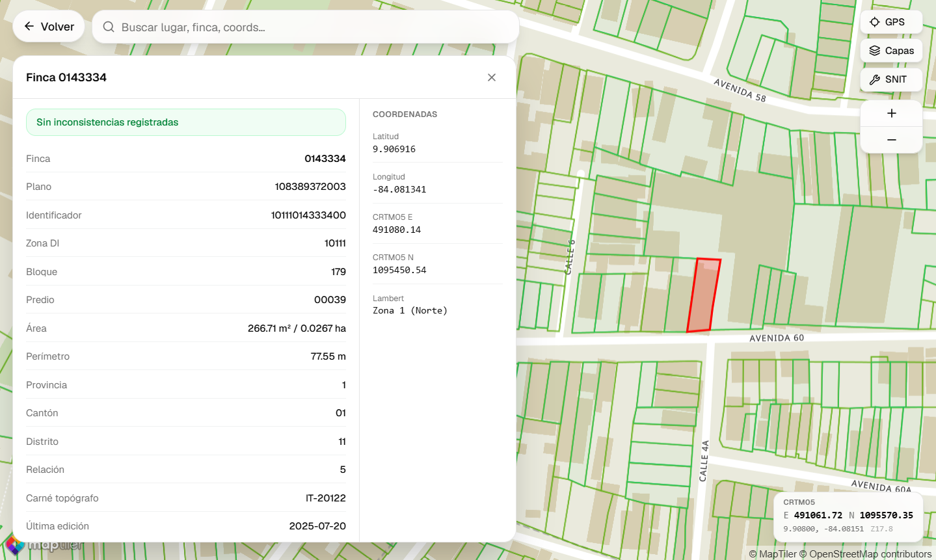Open the SNIT tools button
This screenshot has height=560, width=936.
pyautogui.click(x=890, y=79)
